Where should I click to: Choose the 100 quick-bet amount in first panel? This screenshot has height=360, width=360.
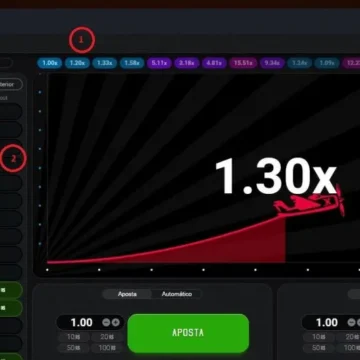(107, 348)
